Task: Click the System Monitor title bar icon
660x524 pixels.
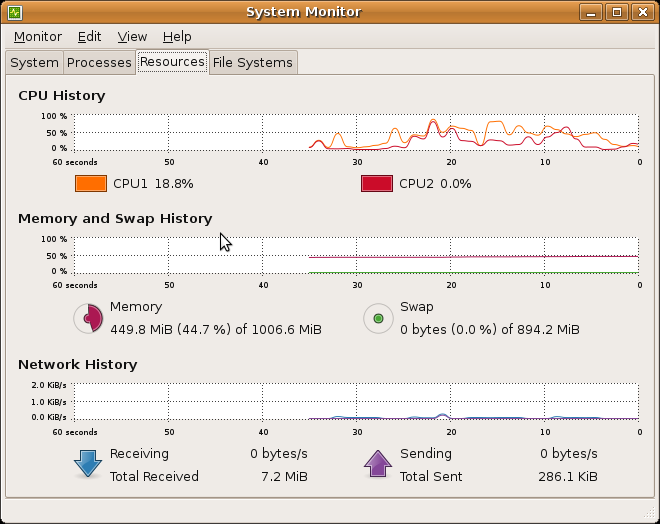Action: click(15, 12)
